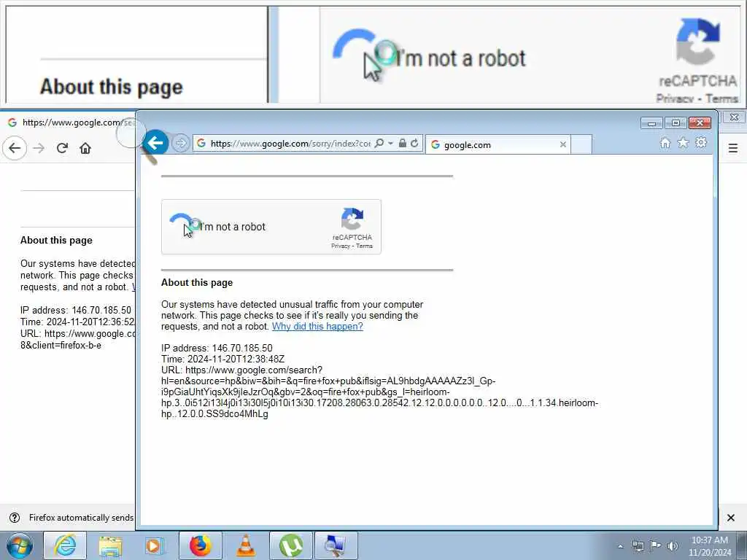Select the google.com tab in IE
The image size is (747, 560).
[498, 145]
